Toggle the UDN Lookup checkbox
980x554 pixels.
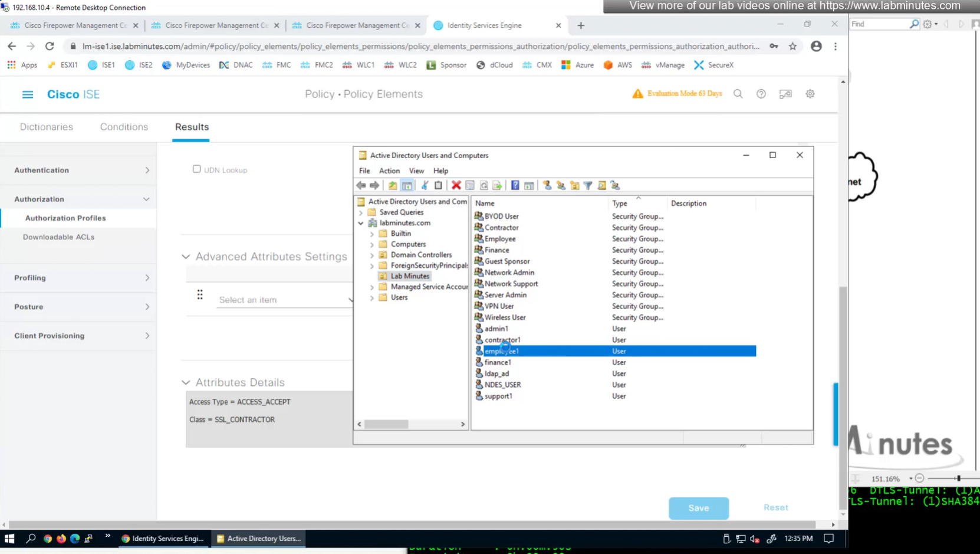197,169
